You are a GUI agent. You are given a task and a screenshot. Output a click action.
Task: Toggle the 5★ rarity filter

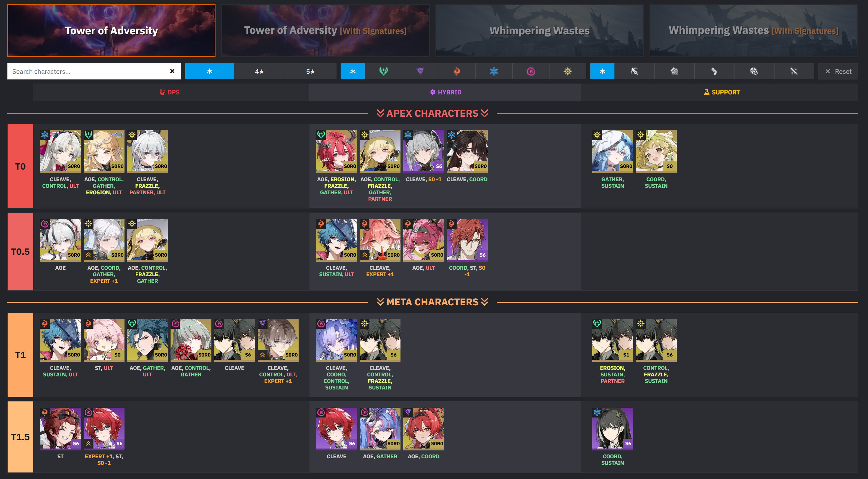point(311,71)
